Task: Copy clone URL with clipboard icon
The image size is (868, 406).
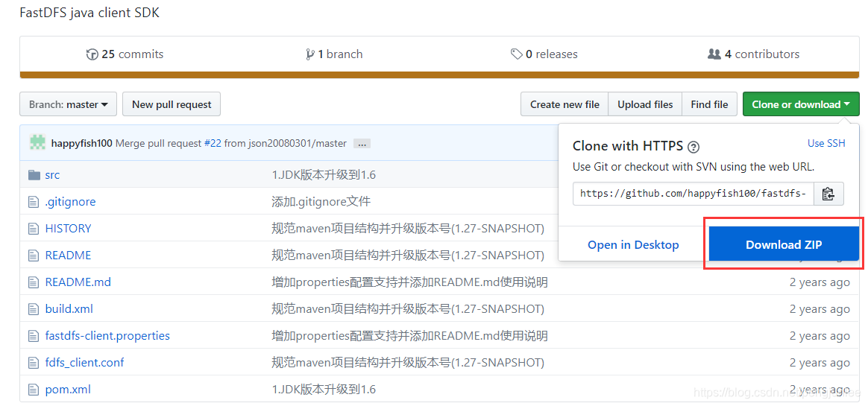Action: [828, 194]
